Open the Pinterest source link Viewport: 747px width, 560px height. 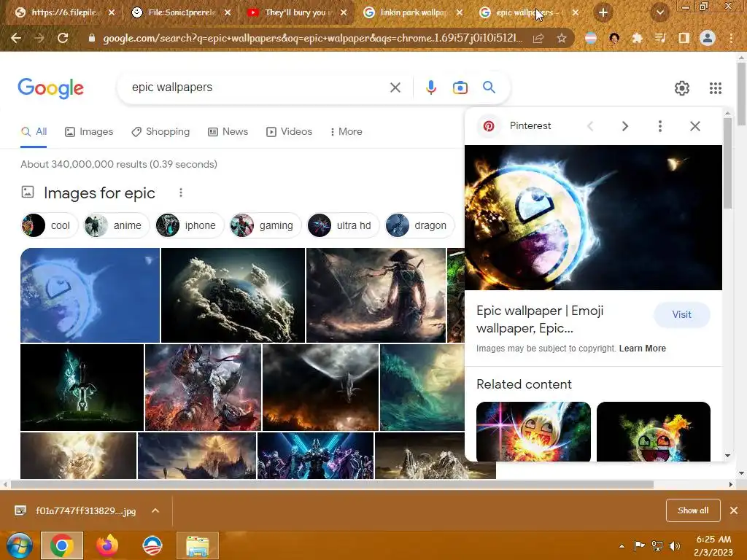coord(514,126)
